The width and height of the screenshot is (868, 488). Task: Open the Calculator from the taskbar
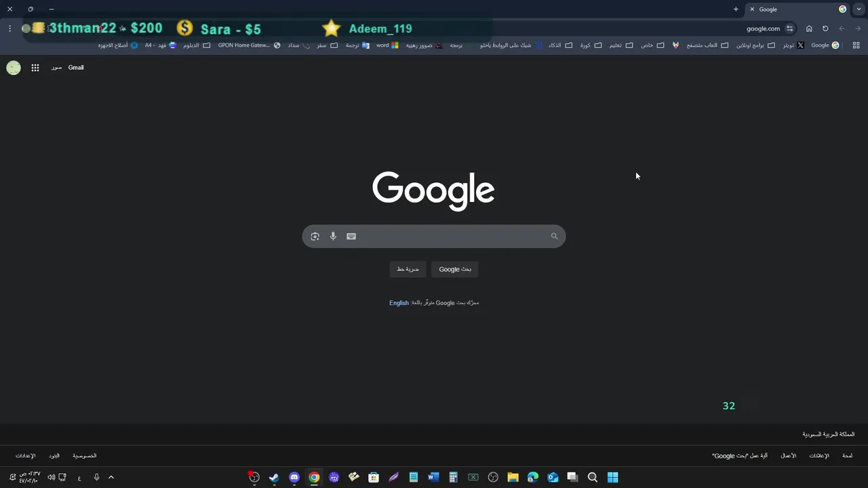click(x=453, y=477)
